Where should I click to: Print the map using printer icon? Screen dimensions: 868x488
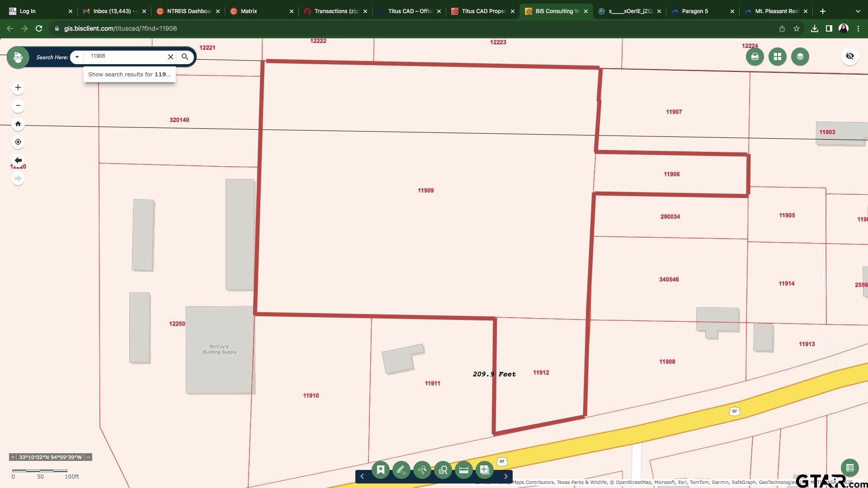[755, 56]
